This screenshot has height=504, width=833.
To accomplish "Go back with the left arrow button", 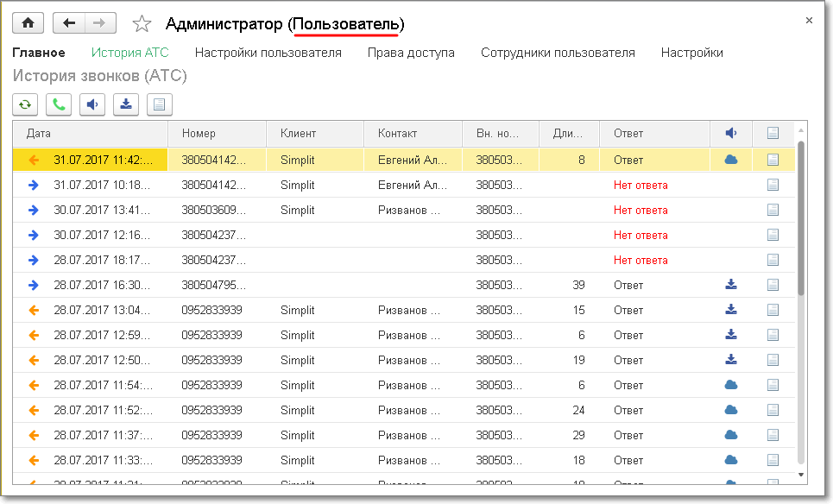I will point(69,23).
